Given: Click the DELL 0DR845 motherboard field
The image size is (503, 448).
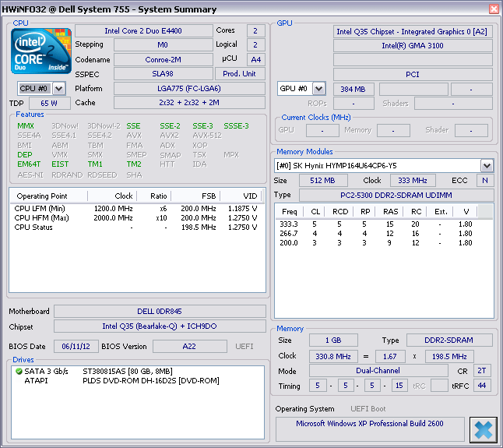Looking at the screenshot, I should click(160, 312).
